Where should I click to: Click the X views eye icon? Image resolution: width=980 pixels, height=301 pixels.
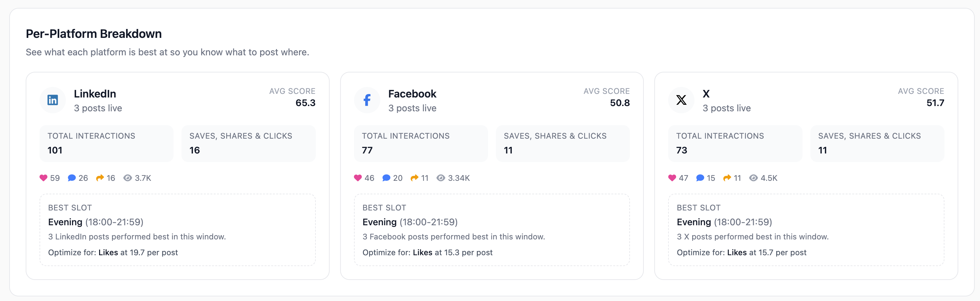click(x=753, y=178)
